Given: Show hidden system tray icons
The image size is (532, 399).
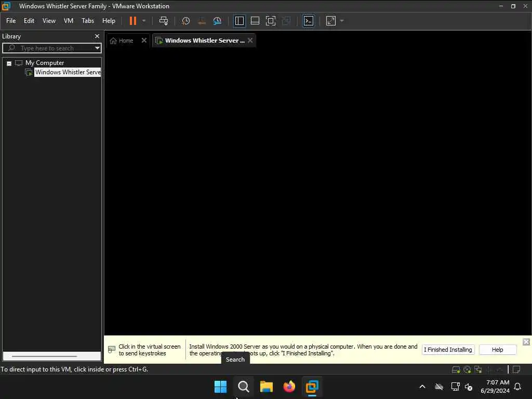Looking at the screenshot, I should tap(422, 387).
